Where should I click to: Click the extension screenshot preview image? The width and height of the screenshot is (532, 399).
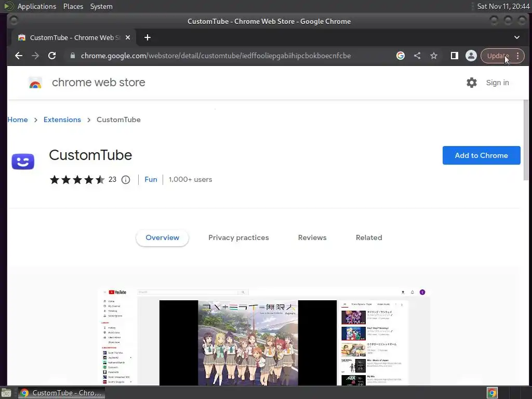(x=264, y=337)
